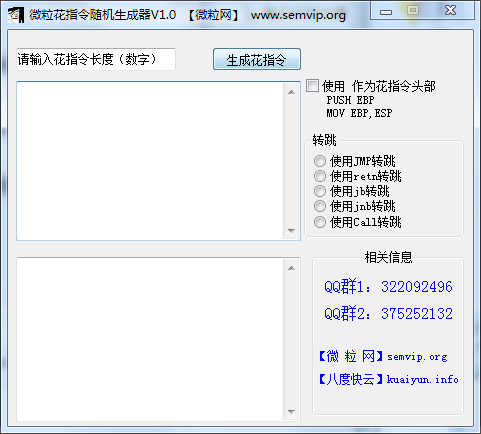The width and height of the screenshot is (481, 434).
Task: Click down arrow of lower text box scrollbar
Action: [291, 412]
